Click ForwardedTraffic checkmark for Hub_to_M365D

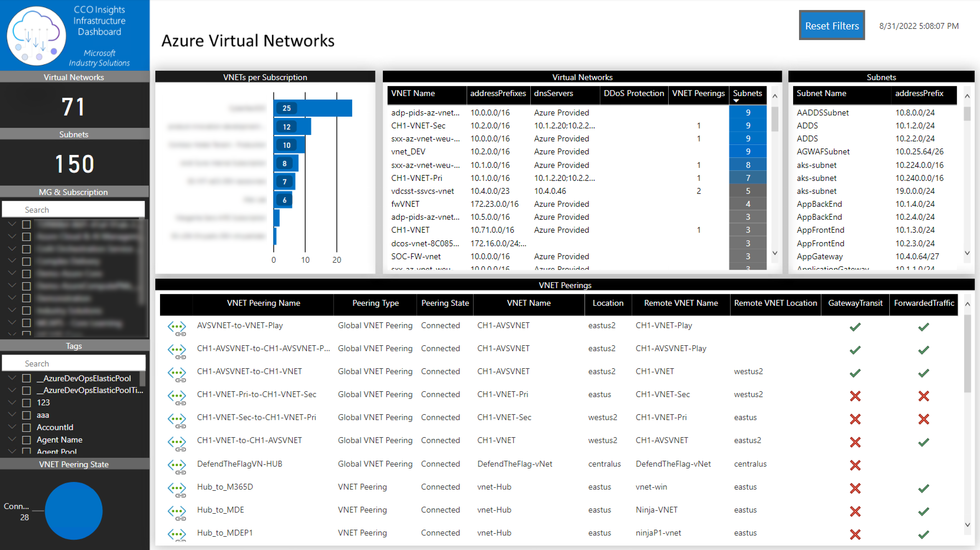tap(923, 488)
